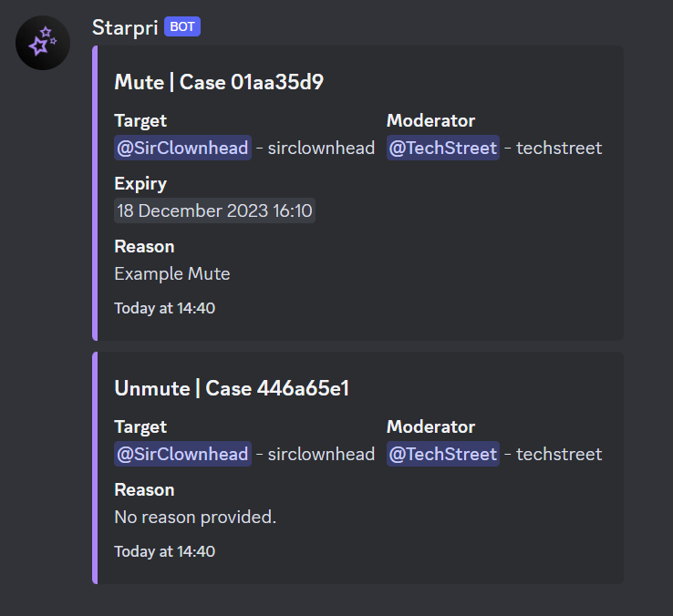Select the Unmute case 446a65e1 title
The image size is (673, 616).
(232, 388)
